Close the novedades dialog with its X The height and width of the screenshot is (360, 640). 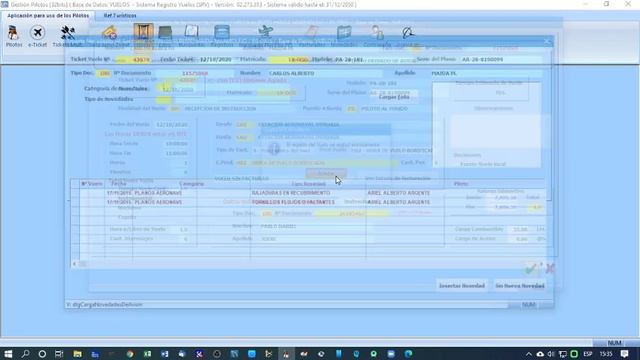[547, 42]
